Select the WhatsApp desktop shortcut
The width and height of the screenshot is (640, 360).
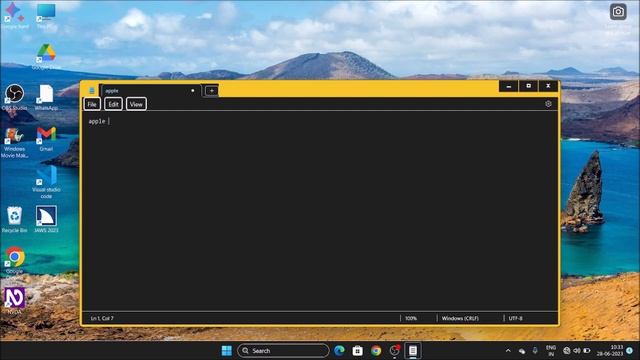[46, 97]
